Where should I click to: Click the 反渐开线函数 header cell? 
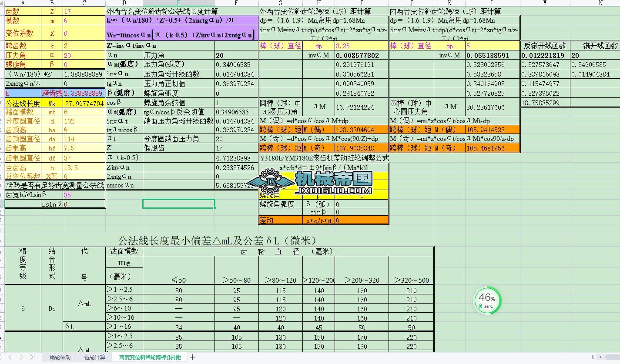tap(545, 46)
